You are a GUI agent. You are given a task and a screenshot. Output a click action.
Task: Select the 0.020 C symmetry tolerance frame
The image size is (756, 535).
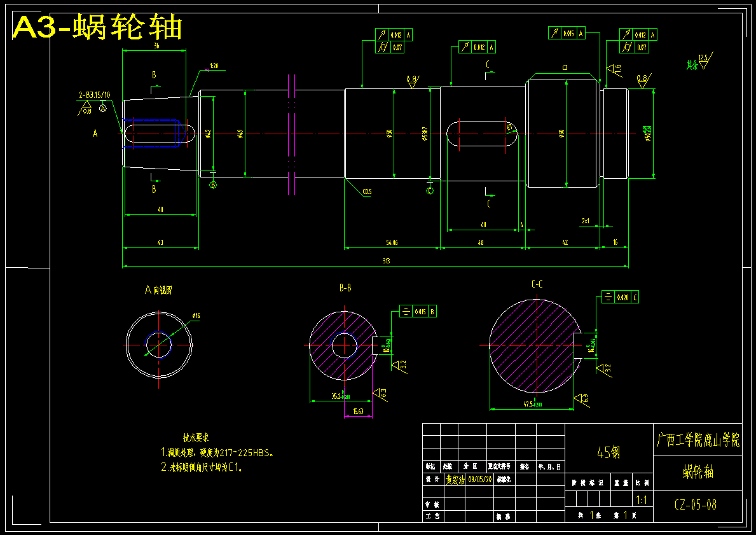point(621,297)
